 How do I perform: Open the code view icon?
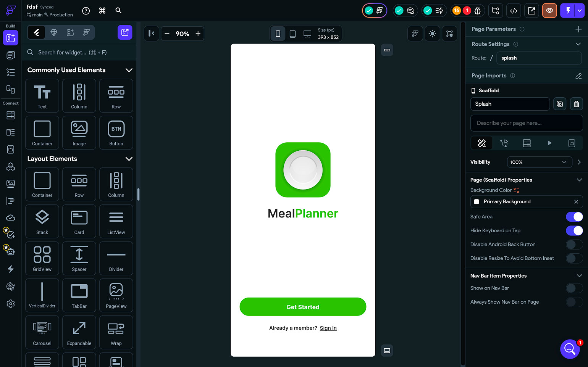pyautogui.click(x=514, y=11)
